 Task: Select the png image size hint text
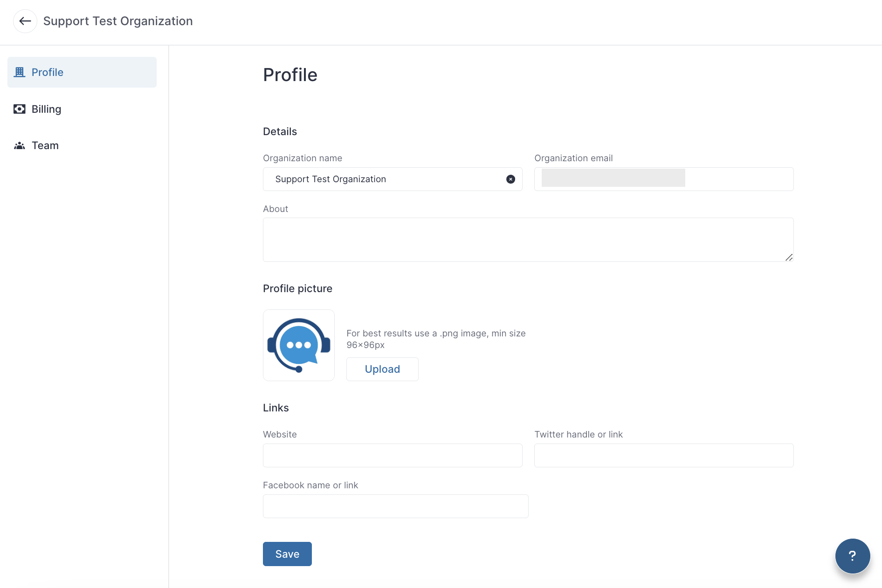point(436,339)
